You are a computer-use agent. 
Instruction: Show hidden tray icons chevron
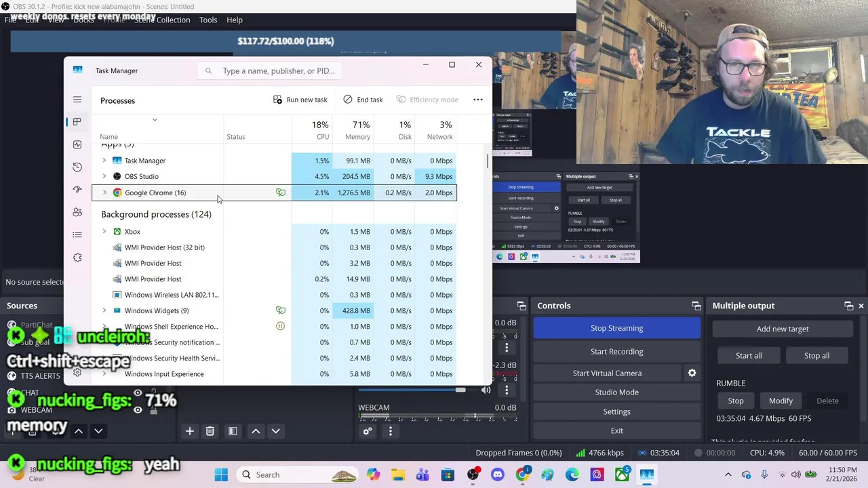pos(728,474)
